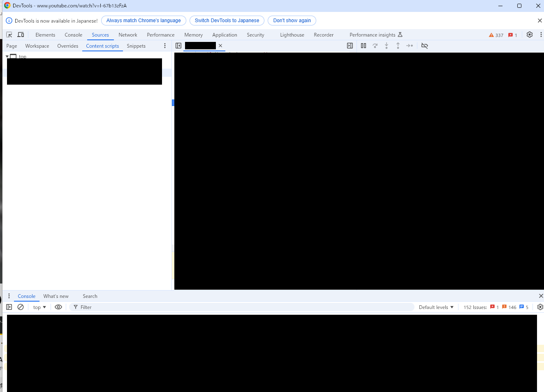Pause script execution in the debugger
544x392 pixels.
tap(363, 46)
